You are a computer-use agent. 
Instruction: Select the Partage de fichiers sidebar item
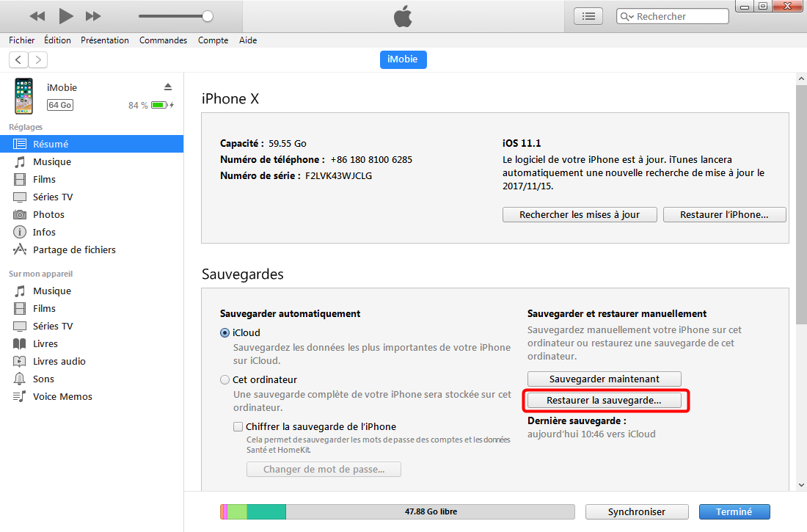tap(74, 249)
